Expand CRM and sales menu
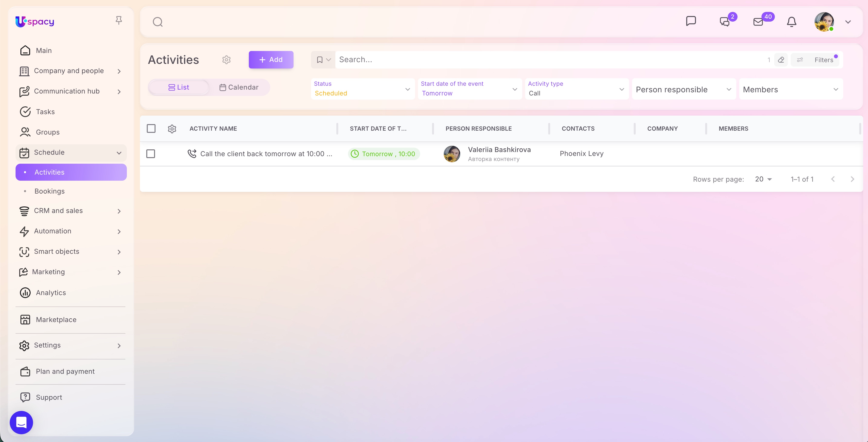This screenshot has width=868, height=442. [x=71, y=211]
